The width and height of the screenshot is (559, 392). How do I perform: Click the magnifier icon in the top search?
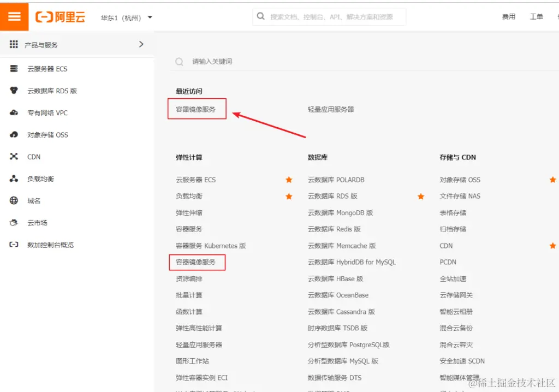[260, 16]
